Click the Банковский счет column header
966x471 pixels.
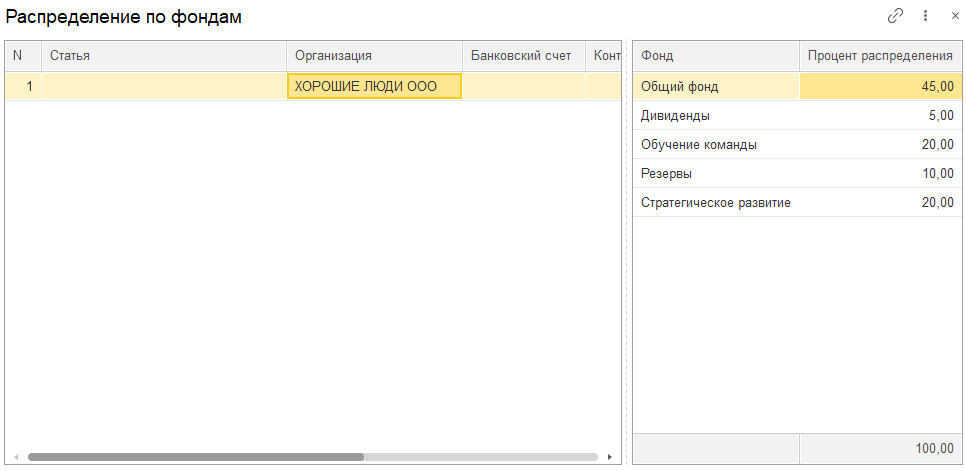524,55
